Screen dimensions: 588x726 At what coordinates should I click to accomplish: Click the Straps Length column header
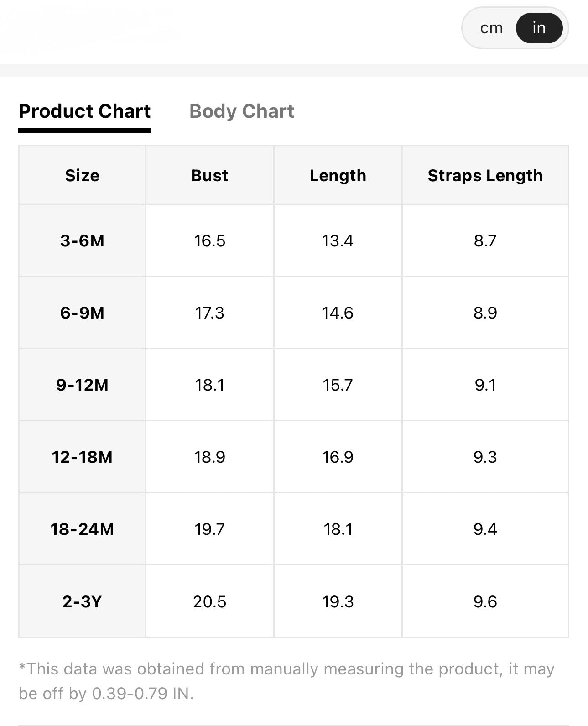coord(485,175)
